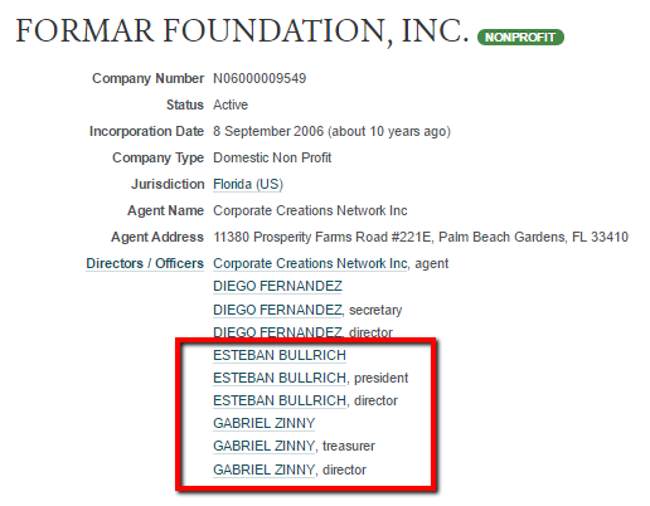The width and height of the screenshot is (650, 506).
Task: Open Gabriel Zinny director link
Action: pos(264,470)
